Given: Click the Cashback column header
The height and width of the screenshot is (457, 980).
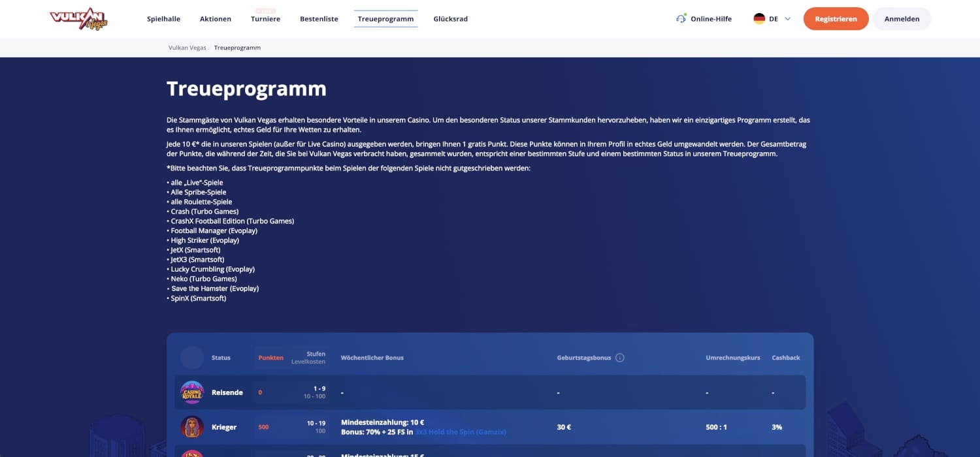Looking at the screenshot, I should click(x=786, y=358).
